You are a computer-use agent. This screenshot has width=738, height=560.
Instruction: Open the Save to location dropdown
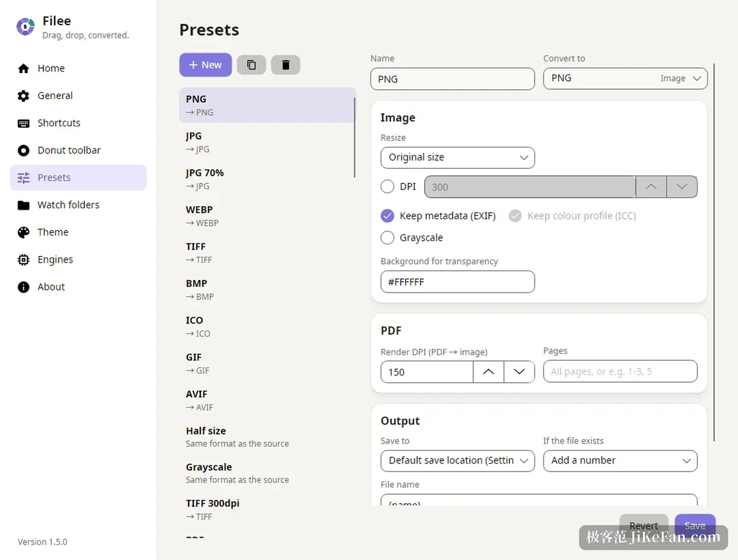(x=457, y=461)
